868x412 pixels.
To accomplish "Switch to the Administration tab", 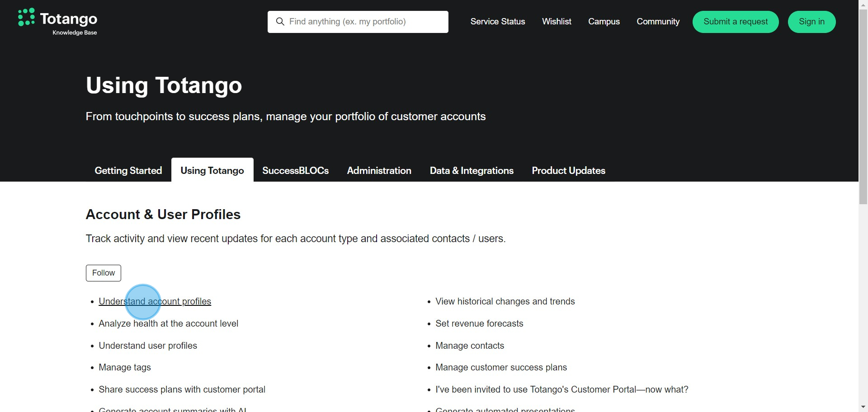I will 379,170.
